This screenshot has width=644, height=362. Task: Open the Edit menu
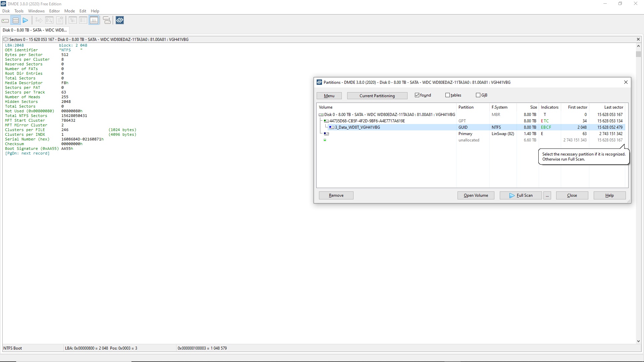(83, 11)
